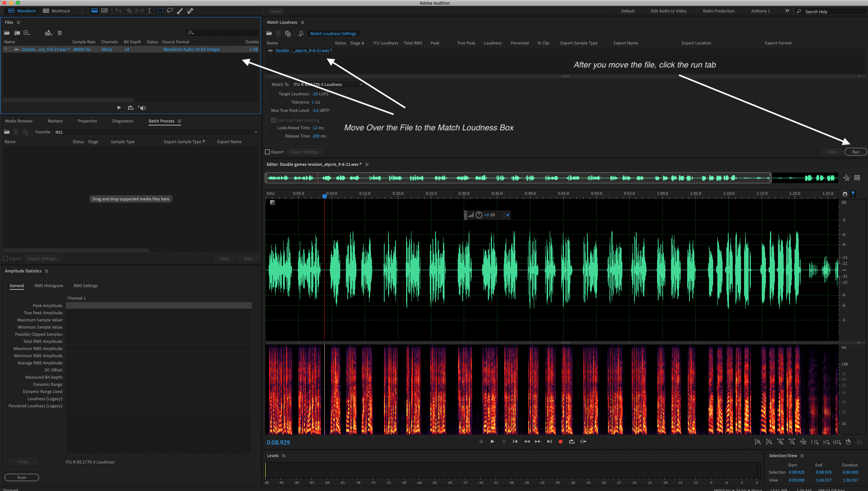The width and height of the screenshot is (868, 491).
Task: Enable the Export checkbox in Batch Process
Action: [x=6, y=259]
